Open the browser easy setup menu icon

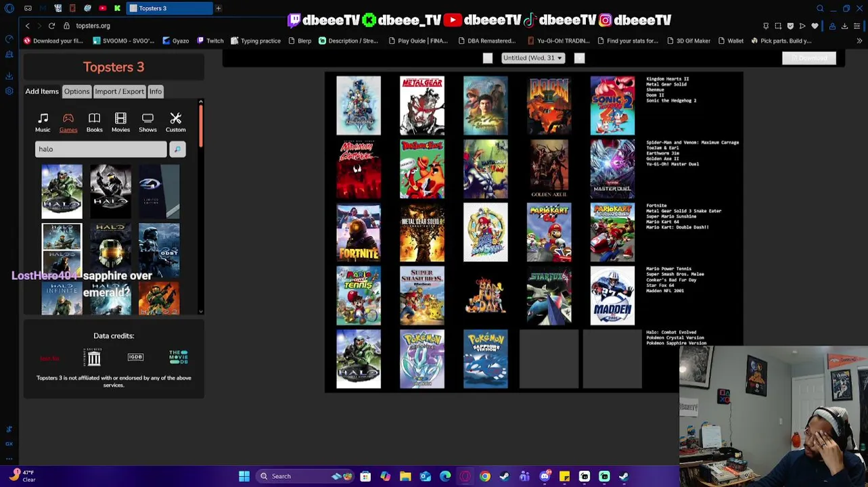point(856,26)
